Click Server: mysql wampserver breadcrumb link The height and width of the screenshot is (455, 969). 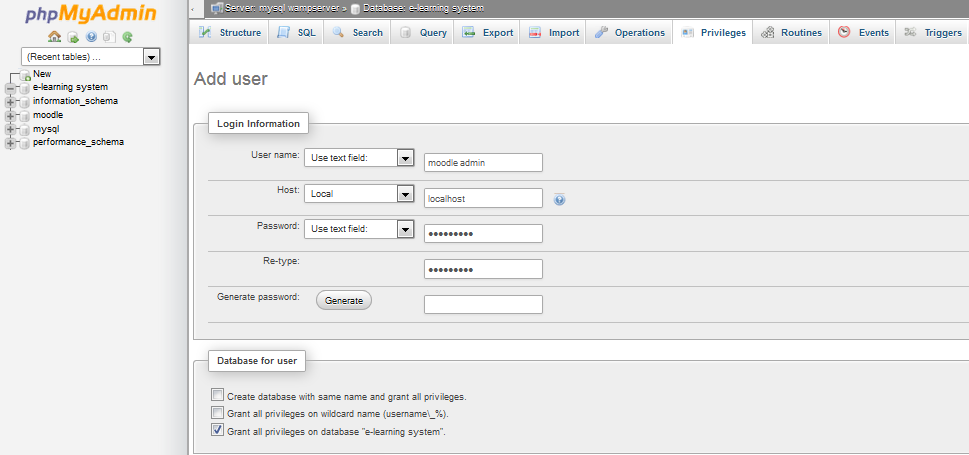282,8
